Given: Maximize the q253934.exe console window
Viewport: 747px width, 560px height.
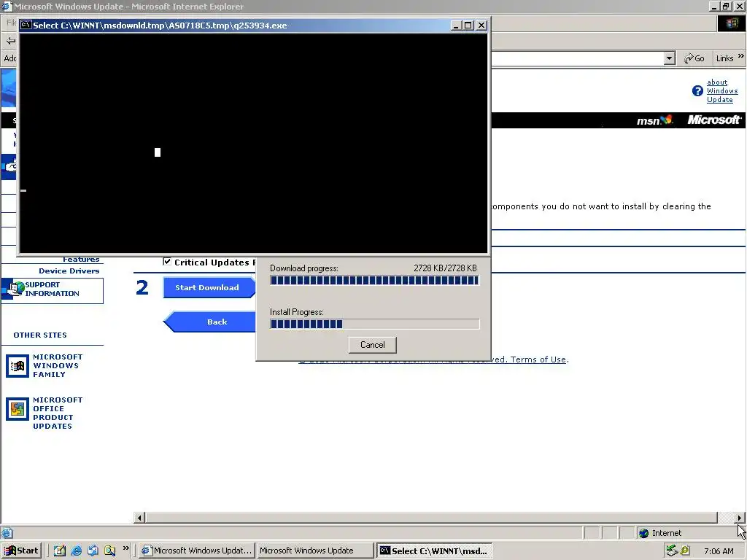Looking at the screenshot, I should pos(468,26).
